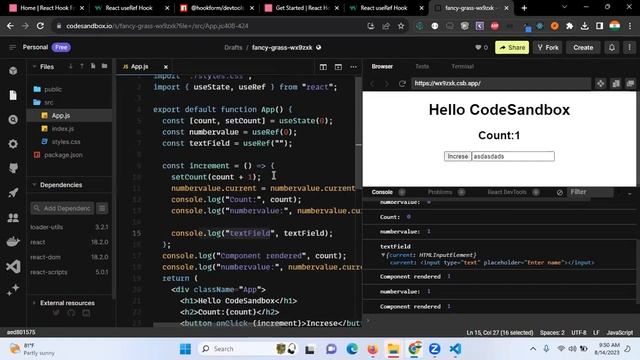
Task: Click split editor icon above code
Action: coord(323,67)
